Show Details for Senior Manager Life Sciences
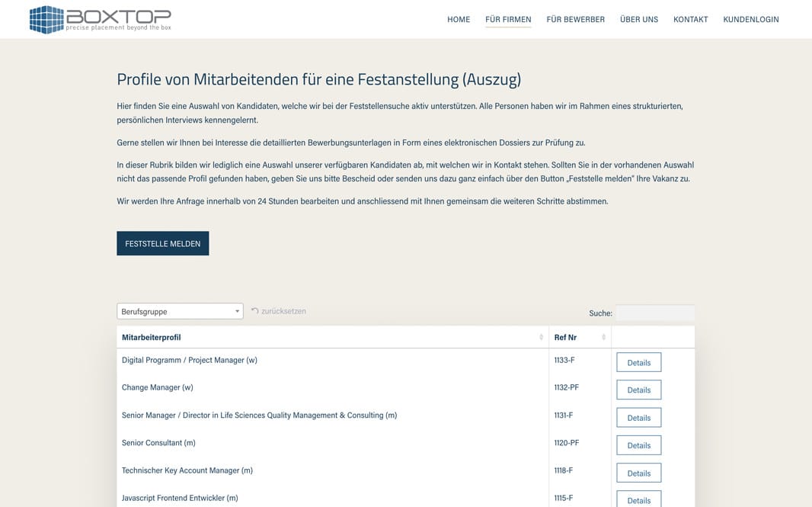 pyautogui.click(x=638, y=418)
